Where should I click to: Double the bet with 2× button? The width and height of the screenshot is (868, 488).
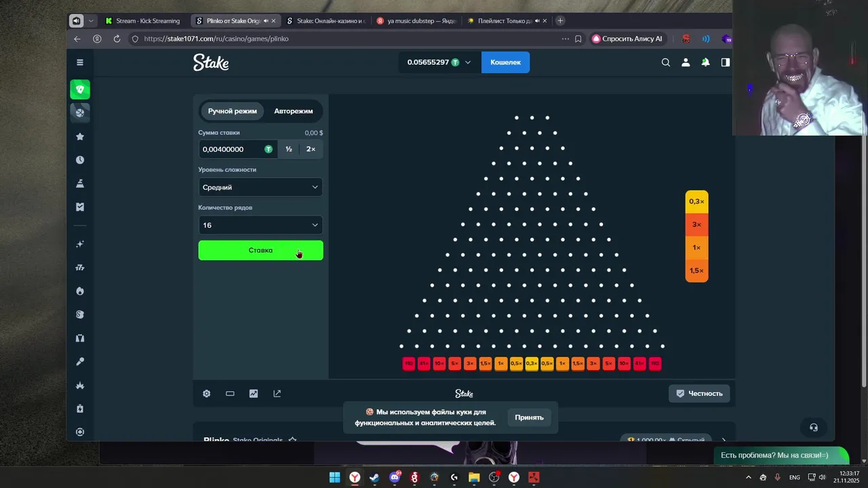point(311,149)
